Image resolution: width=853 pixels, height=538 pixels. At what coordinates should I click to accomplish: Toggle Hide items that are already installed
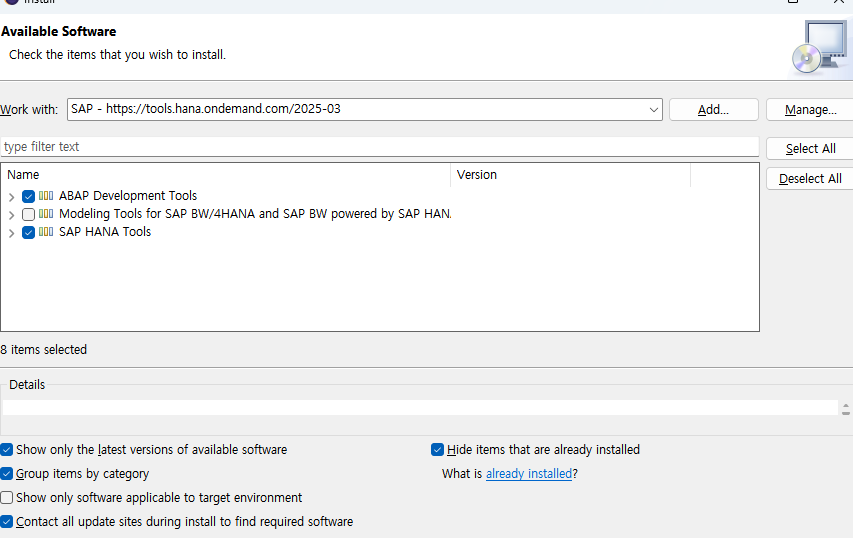(x=437, y=450)
